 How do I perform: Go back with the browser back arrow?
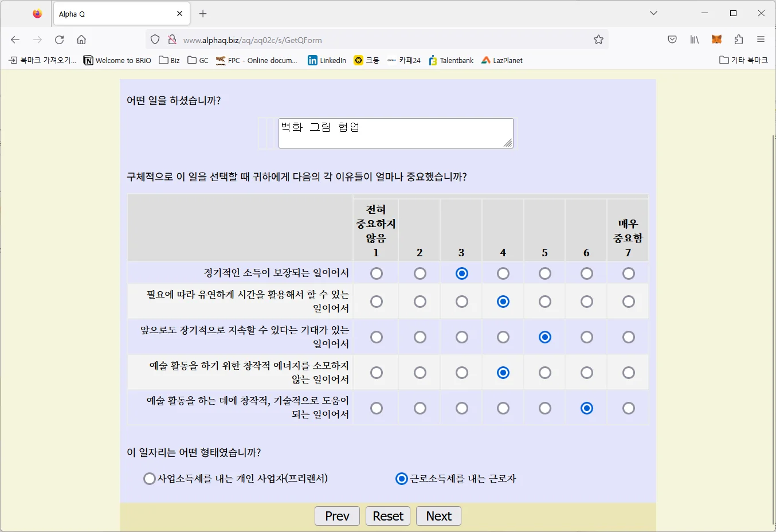[x=15, y=40]
